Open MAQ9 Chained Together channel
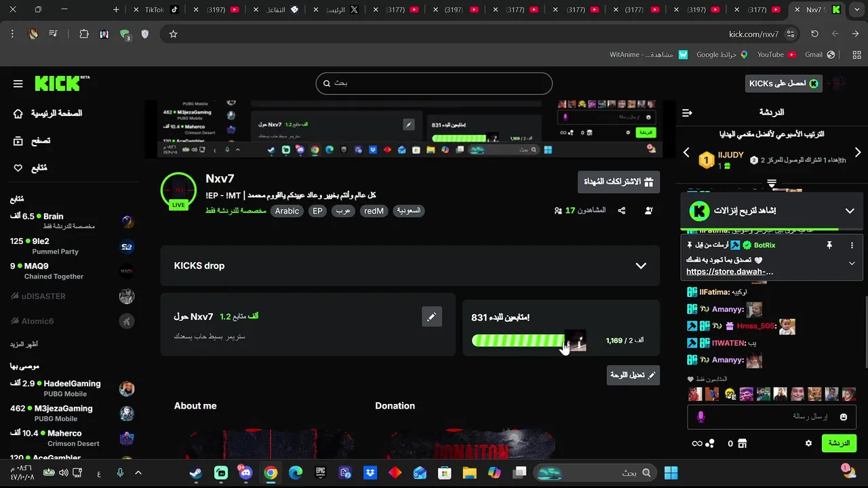The height and width of the screenshot is (488, 868). (x=73, y=271)
